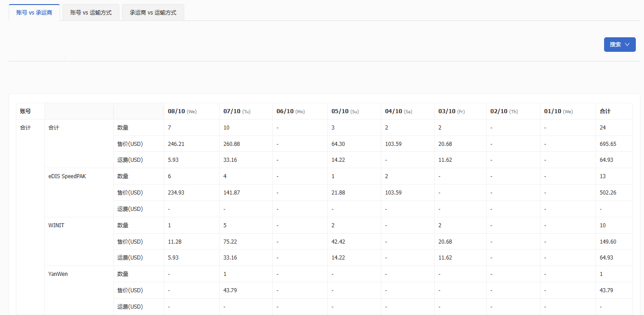This screenshot has height=315, width=644.
Task: Click the 246.21 sale price cell
Action: [176, 144]
